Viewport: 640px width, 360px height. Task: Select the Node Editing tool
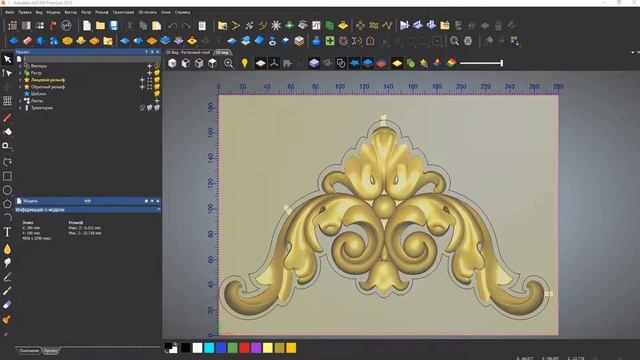7,73
